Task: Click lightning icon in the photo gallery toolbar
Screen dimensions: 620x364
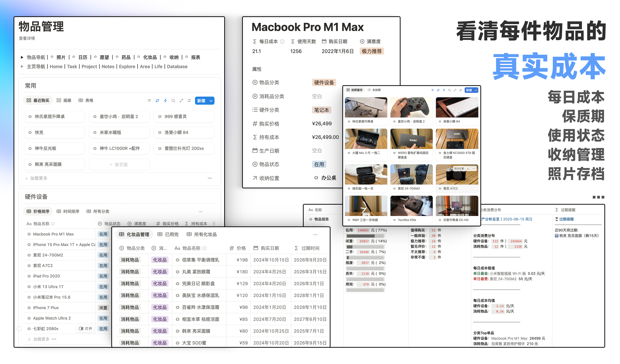Action: pyautogui.click(x=444, y=90)
